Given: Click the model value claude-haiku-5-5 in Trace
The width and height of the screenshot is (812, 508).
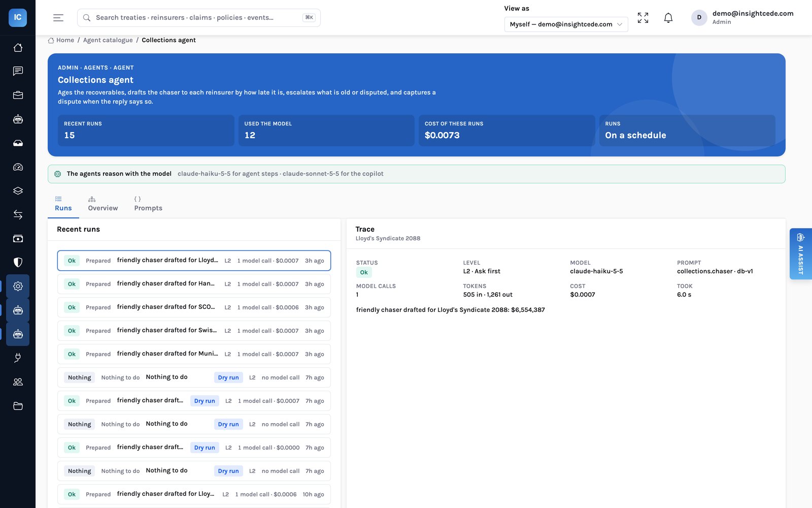Looking at the screenshot, I should 596,271.
